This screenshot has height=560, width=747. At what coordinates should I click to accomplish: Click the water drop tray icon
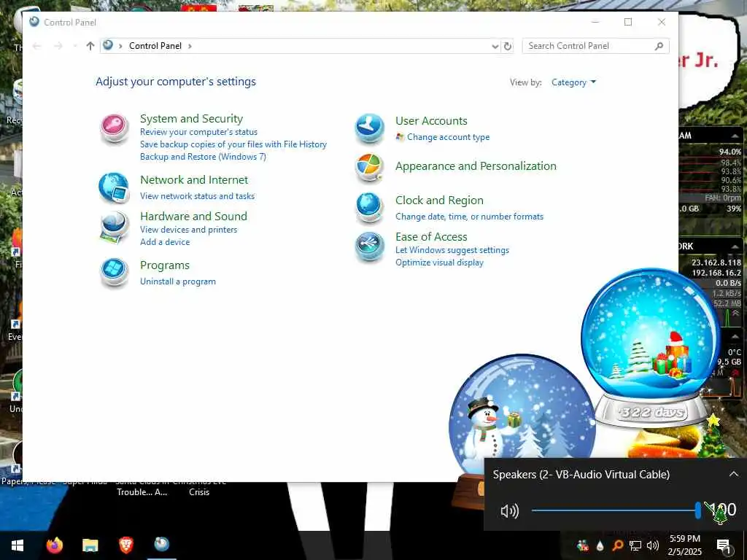pos(600,545)
